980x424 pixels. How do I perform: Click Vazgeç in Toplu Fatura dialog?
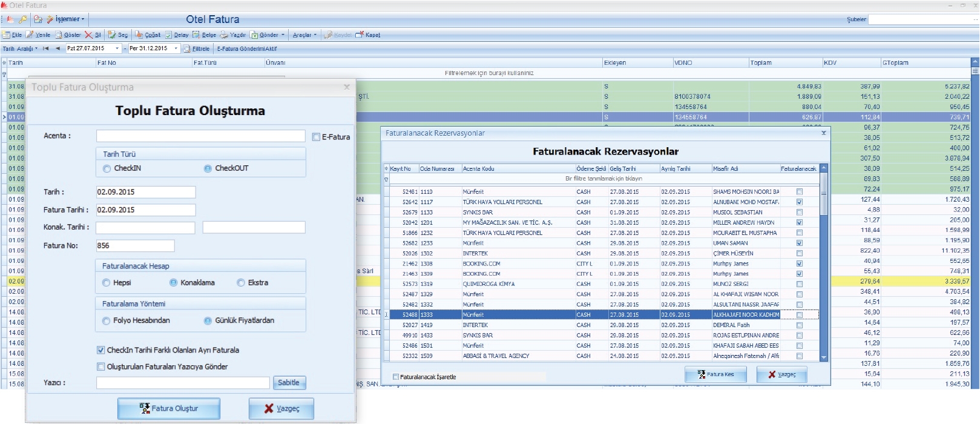(x=281, y=408)
